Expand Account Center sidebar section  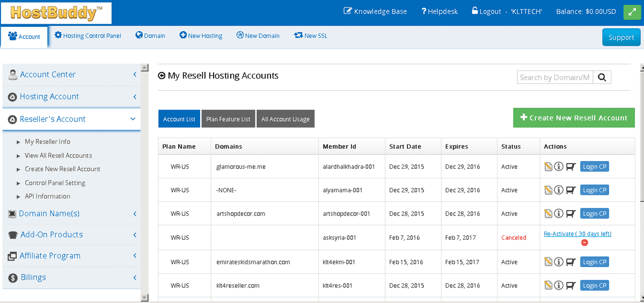(x=70, y=75)
